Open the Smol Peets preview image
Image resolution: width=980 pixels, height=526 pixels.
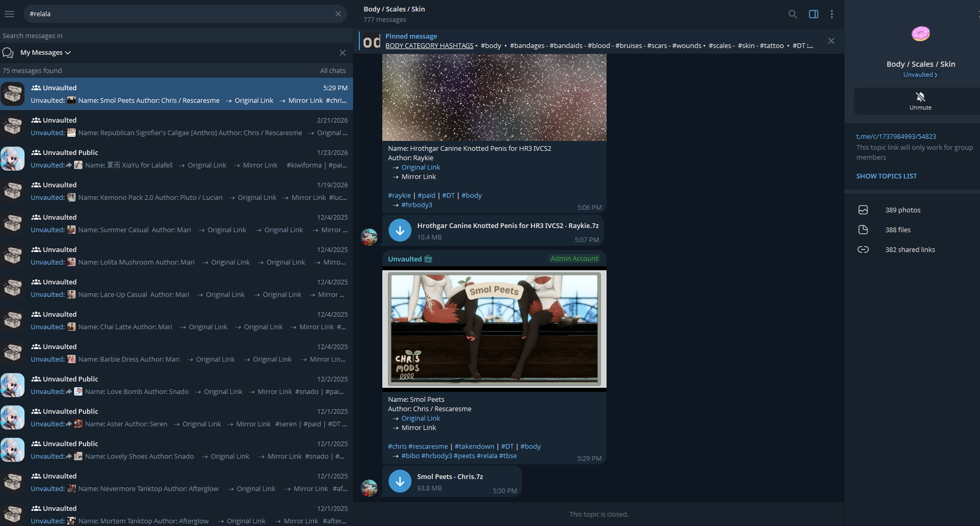click(x=494, y=329)
